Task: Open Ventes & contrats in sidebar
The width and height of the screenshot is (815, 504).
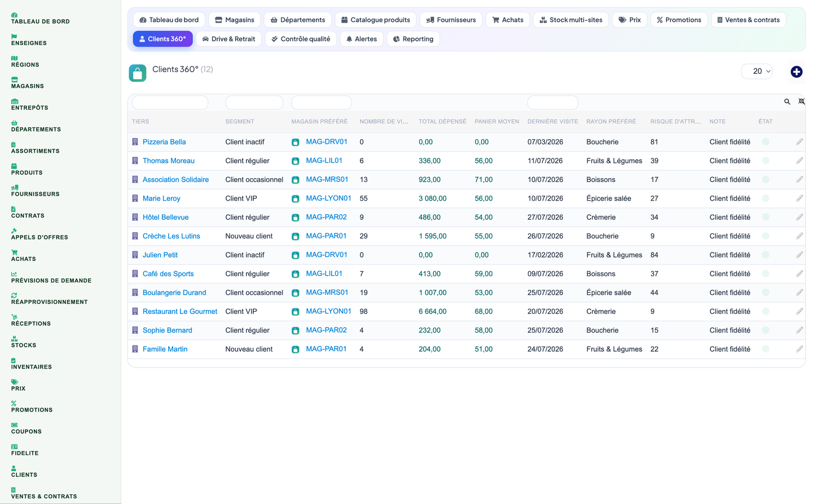Action: click(x=44, y=493)
